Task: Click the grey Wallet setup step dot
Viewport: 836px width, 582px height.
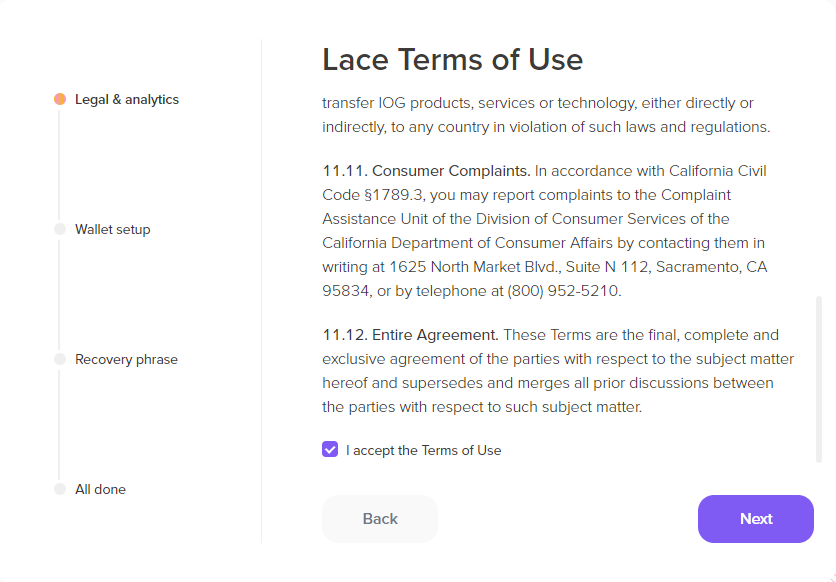Action: point(60,229)
